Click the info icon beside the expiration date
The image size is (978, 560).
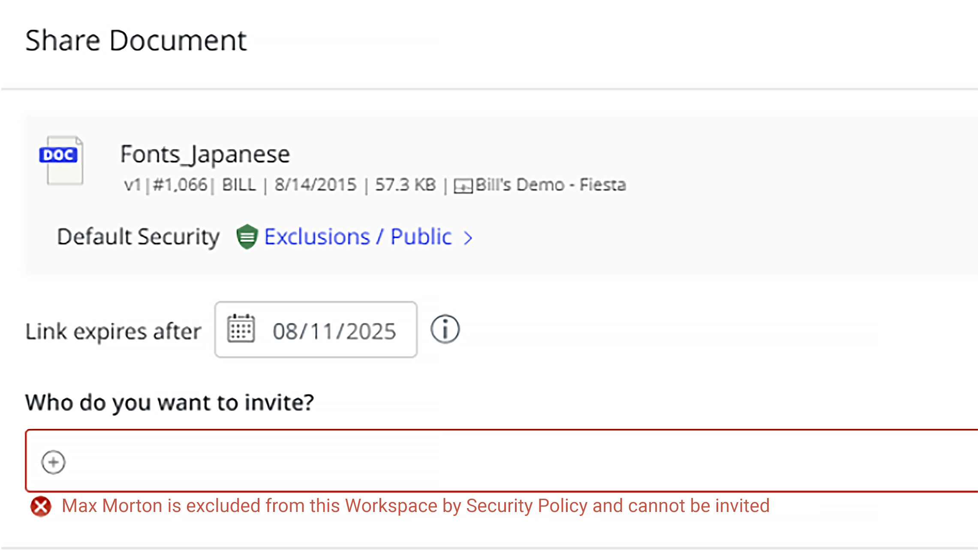[x=445, y=329]
